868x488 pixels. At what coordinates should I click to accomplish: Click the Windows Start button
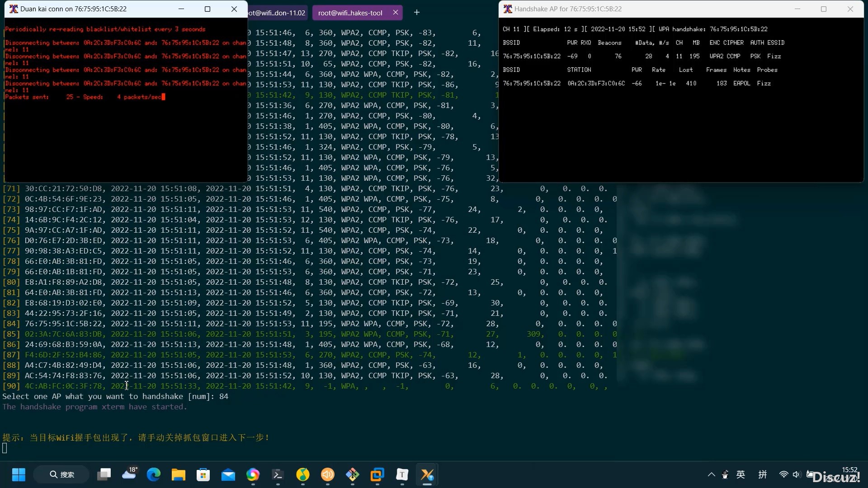point(19,474)
